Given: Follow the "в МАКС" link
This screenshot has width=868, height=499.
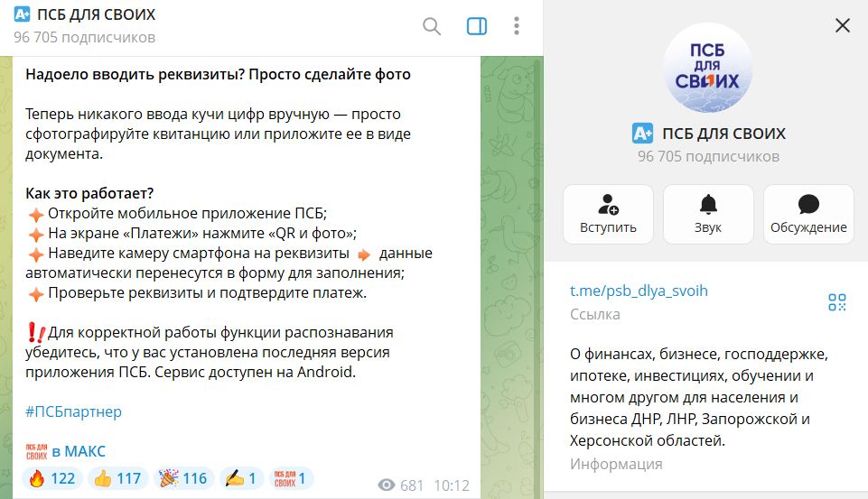Looking at the screenshot, I should (x=79, y=451).
